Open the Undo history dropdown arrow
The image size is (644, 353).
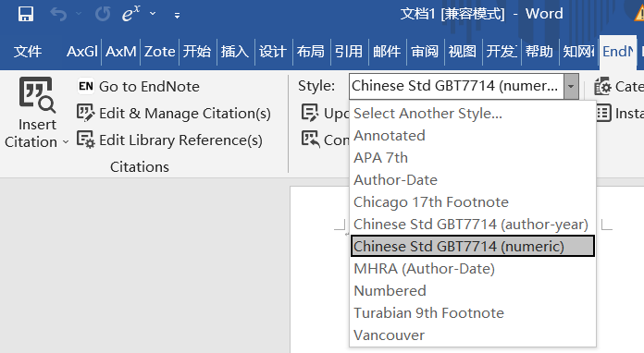pos(79,14)
